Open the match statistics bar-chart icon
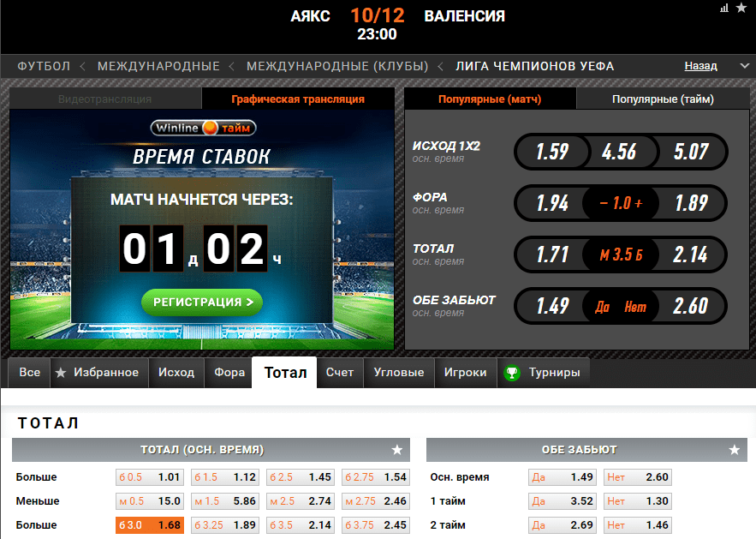 [724, 9]
